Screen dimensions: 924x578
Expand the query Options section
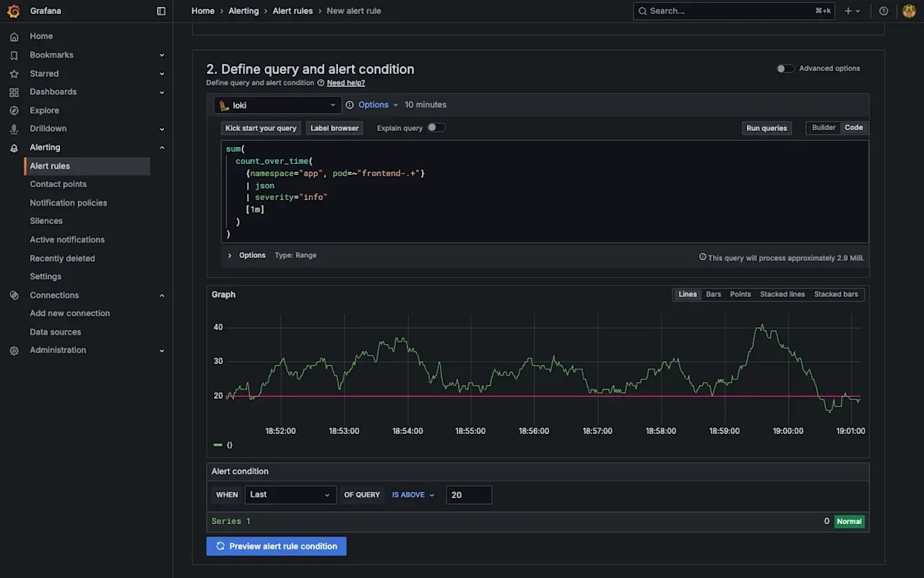pyautogui.click(x=246, y=255)
